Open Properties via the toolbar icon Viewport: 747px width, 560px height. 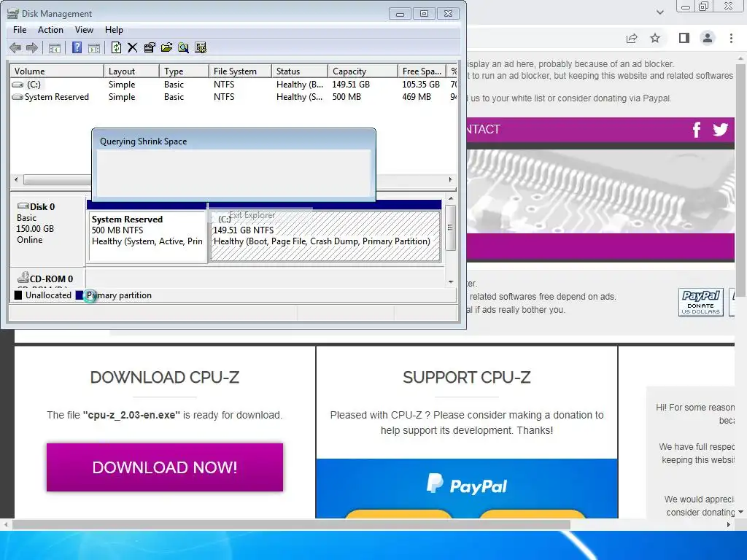[150, 47]
